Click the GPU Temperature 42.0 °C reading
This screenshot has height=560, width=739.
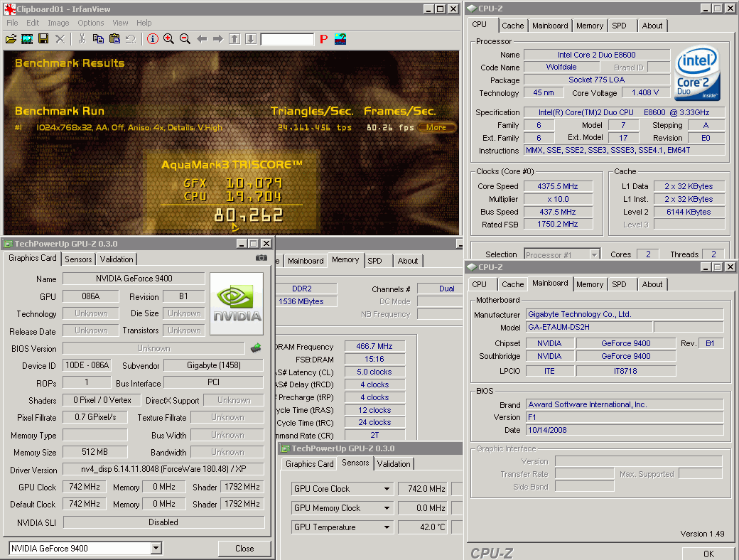click(x=422, y=527)
